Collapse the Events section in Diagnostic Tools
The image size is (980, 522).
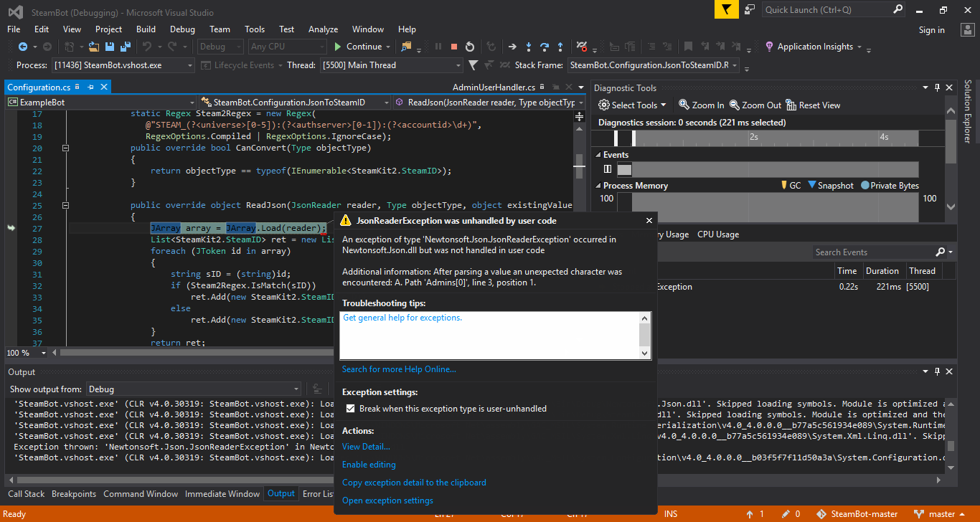click(x=597, y=155)
